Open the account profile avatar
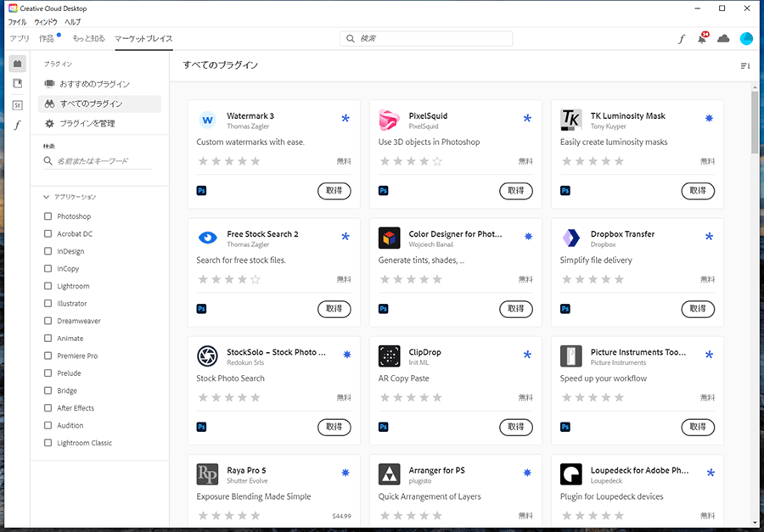The height and width of the screenshot is (532, 764). [x=746, y=38]
